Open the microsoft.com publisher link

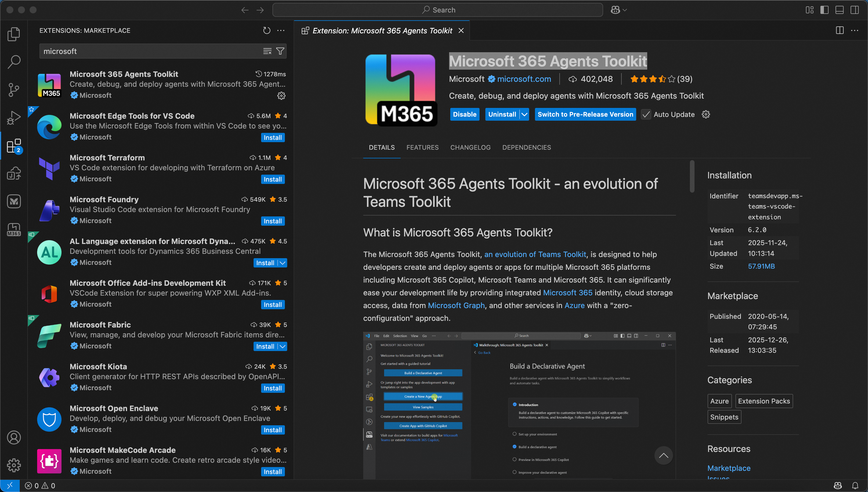524,79
